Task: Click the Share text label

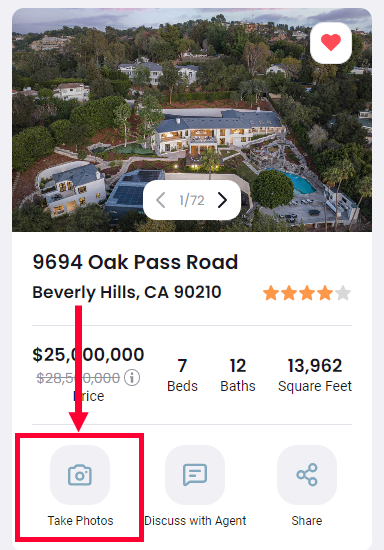Action: [x=307, y=521]
